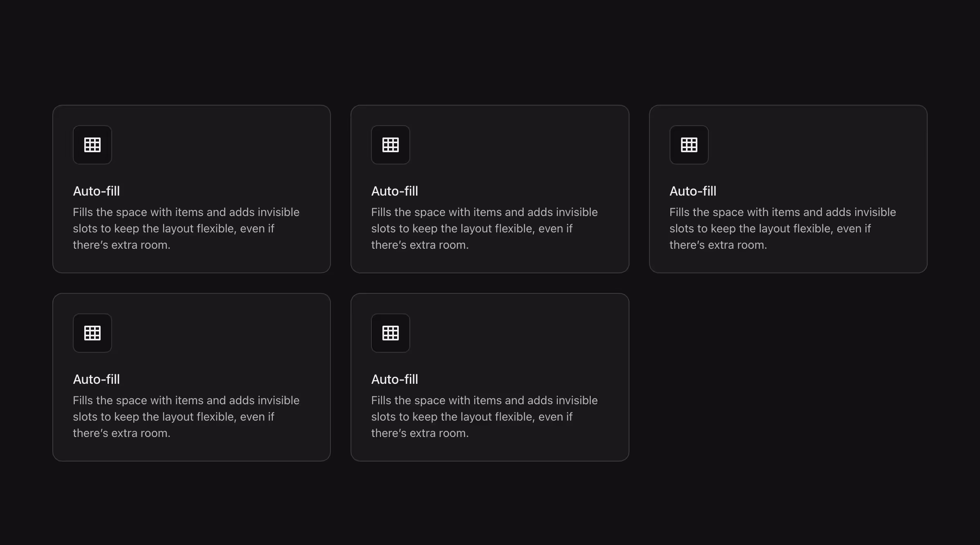The image size is (980, 545).
Task: Click the description text in the bottom-left card
Action: 186,417
